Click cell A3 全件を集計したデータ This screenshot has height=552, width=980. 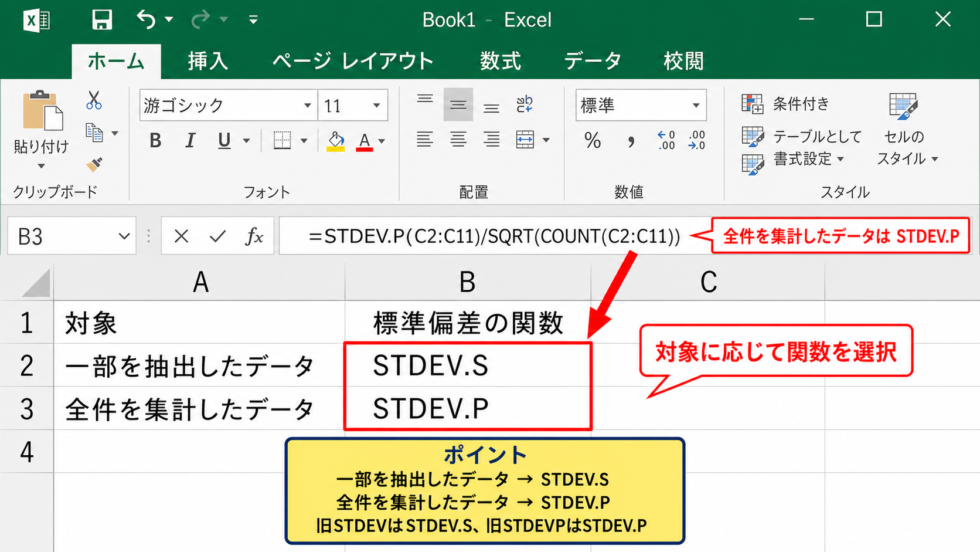pyautogui.click(x=199, y=408)
